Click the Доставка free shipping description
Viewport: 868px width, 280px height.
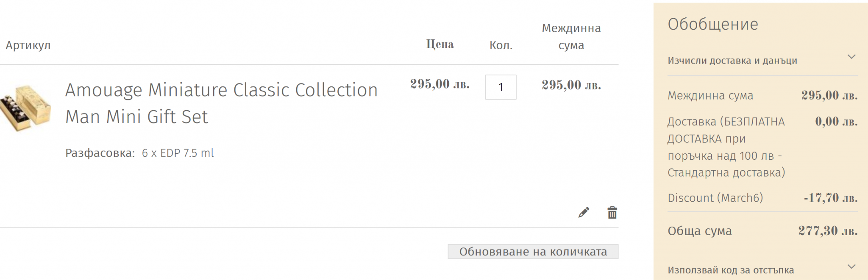pos(726,147)
